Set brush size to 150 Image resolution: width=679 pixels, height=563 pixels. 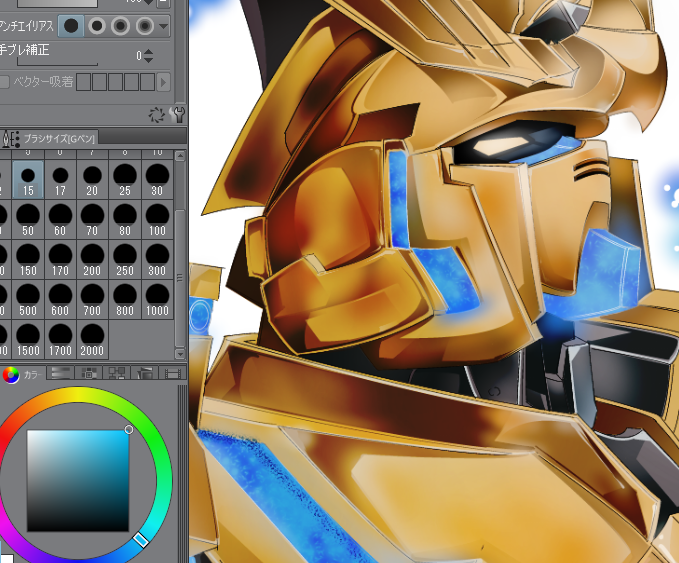click(x=28, y=259)
